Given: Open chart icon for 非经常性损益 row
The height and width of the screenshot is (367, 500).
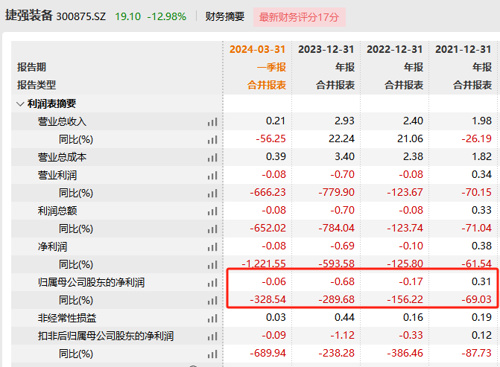Looking at the screenshot, I should (x=212, y=319).
